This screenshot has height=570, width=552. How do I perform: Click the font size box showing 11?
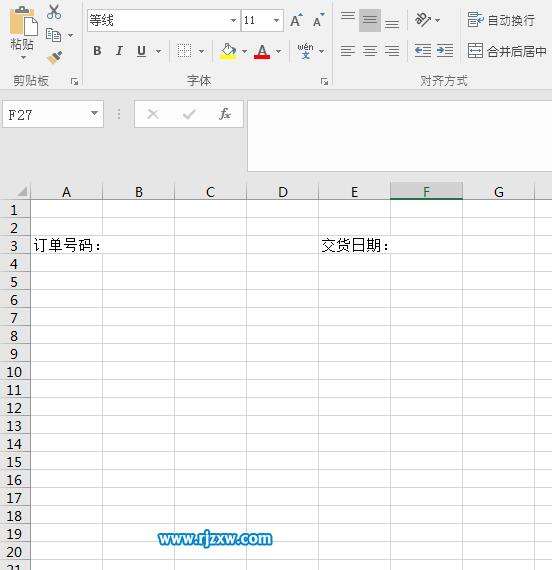(256, 20)
